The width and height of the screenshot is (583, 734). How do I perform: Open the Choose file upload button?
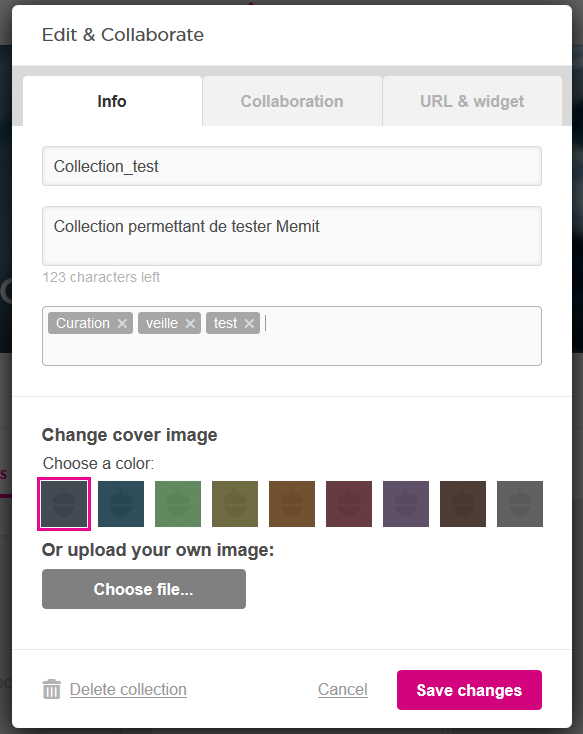144,589
